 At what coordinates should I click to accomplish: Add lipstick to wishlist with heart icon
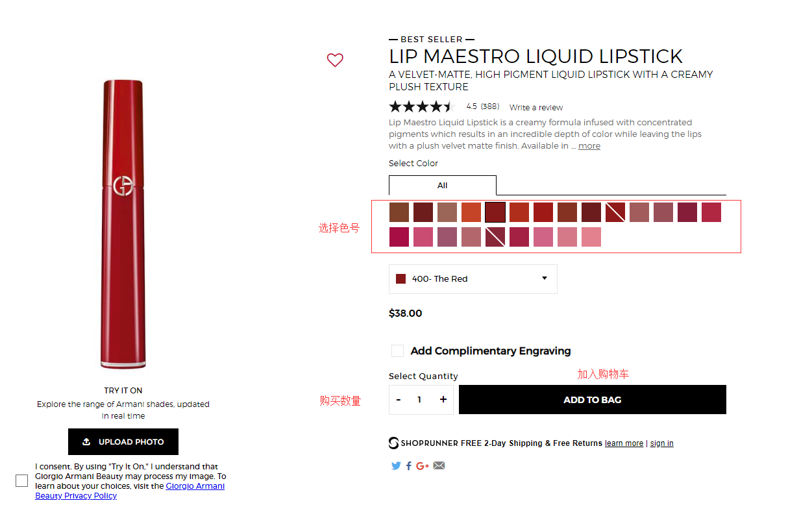335,60
